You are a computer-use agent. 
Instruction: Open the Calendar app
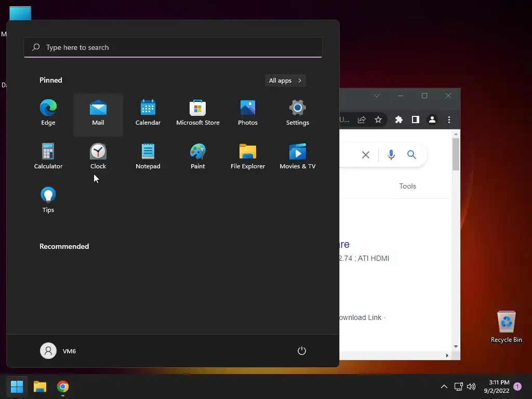[x=148, y=113]
